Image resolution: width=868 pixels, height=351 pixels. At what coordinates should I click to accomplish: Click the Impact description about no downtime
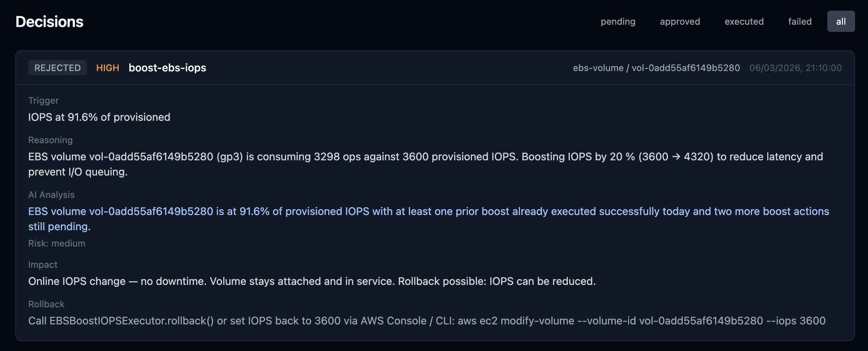coord(312,281)
